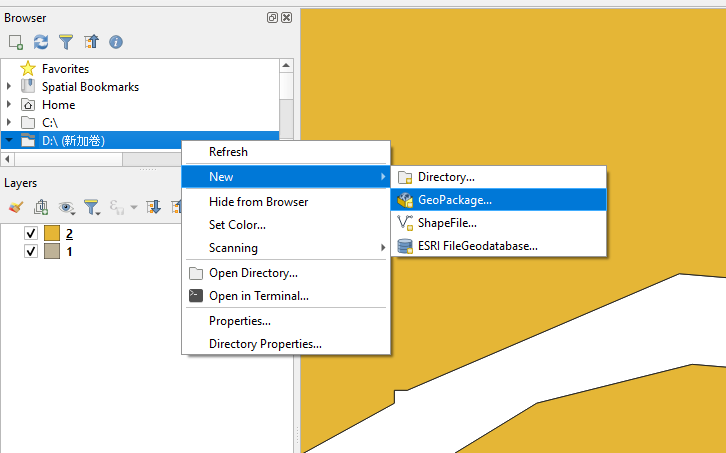This screenshot has width=726, height=453.
Task: Open Properties... from the context menu
Action: pos(286,321)
